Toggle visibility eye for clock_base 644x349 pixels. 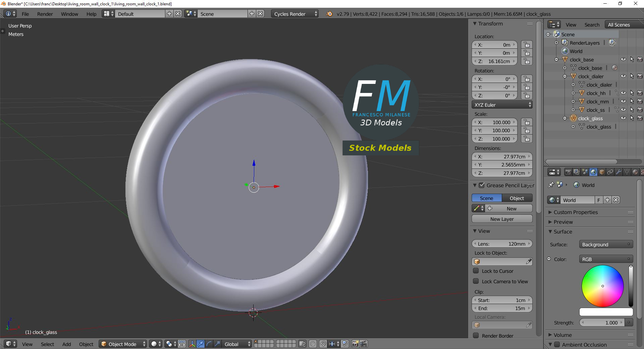coord(623,59)
